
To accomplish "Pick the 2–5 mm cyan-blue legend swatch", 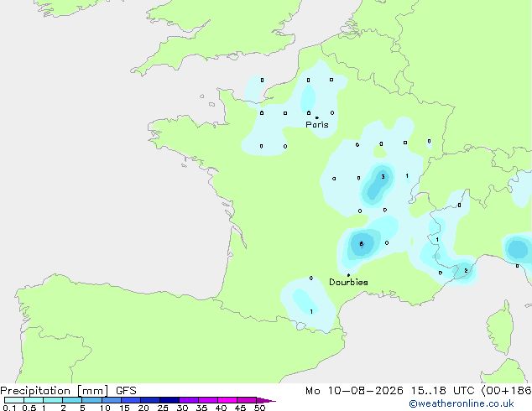I will click(x=72, y=400).
